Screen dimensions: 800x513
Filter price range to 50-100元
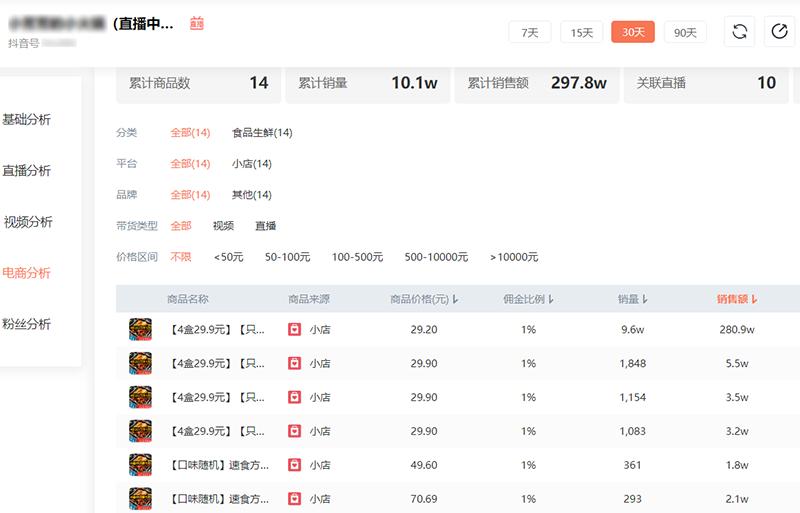(x=287, y=257)
